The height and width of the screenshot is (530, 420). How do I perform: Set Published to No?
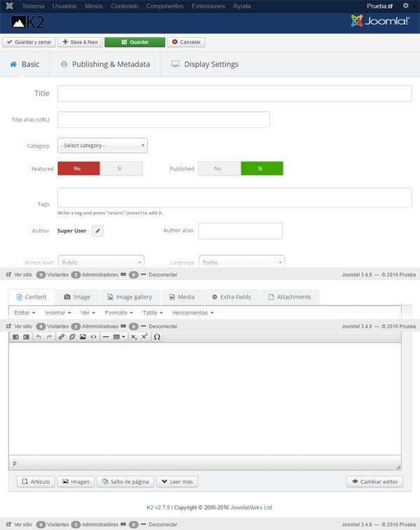[x=219, y=168]
